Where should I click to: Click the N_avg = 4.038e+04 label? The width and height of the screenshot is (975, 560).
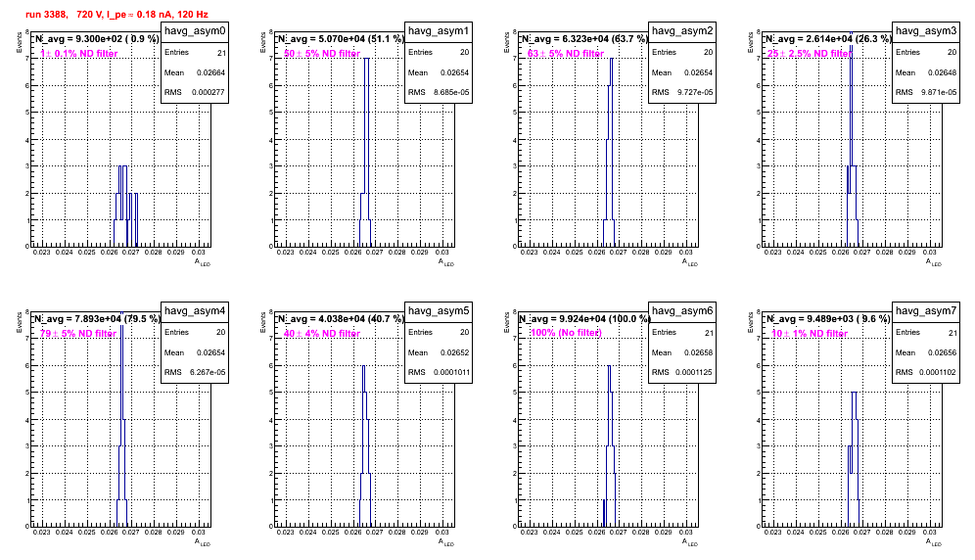click(341, 318)
